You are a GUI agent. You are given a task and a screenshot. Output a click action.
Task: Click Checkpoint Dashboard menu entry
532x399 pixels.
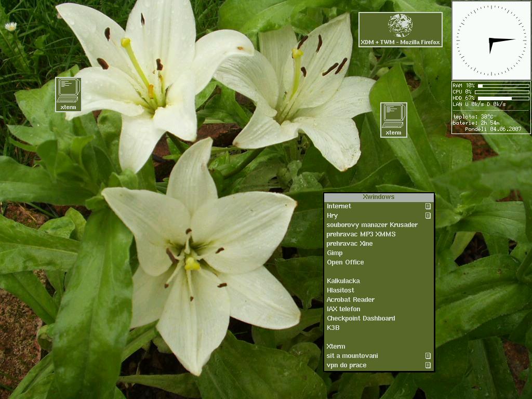(x=361, y=318)
